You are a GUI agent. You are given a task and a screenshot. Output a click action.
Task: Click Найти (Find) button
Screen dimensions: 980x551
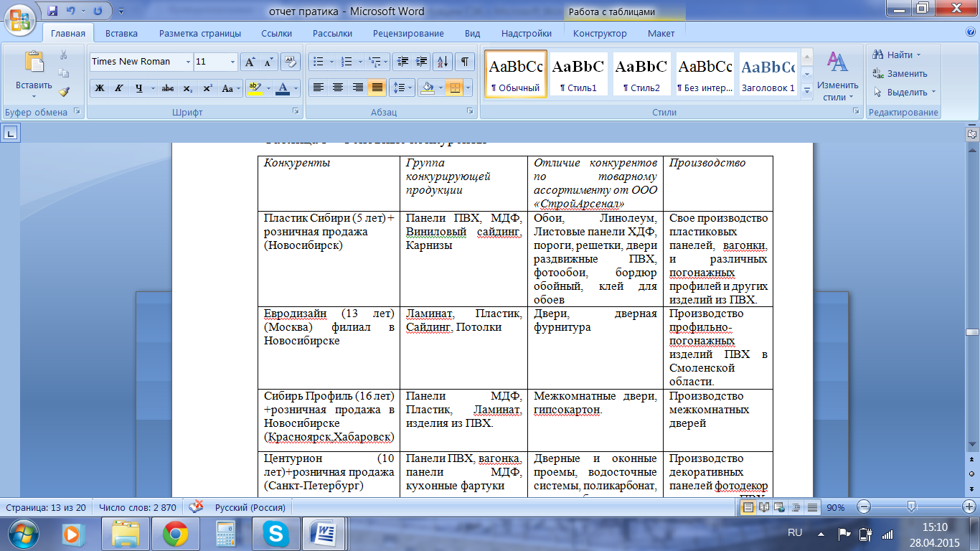pyautogui.click(x=897, y=55)
